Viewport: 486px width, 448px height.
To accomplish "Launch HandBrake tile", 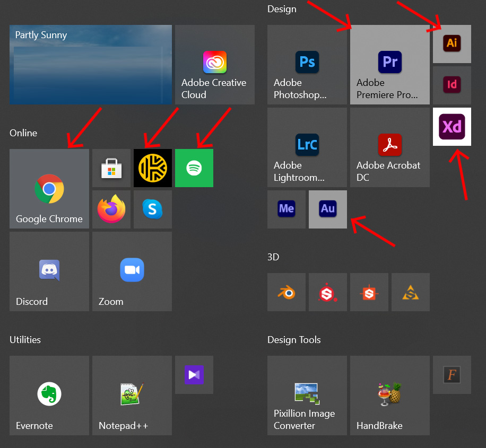I will coord(390,396).
